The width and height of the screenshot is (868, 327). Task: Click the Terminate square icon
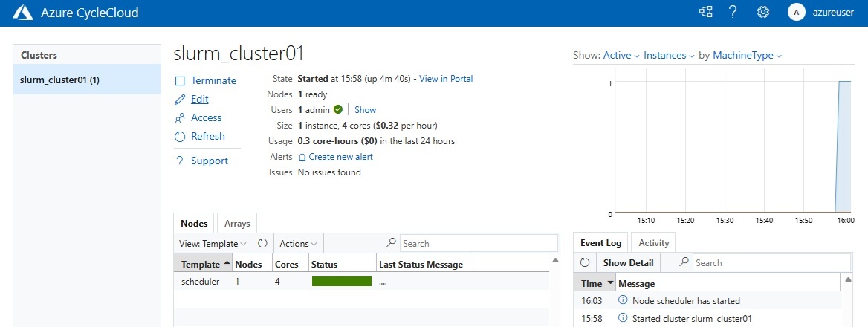pyautogui.click(x=180, y=81)
